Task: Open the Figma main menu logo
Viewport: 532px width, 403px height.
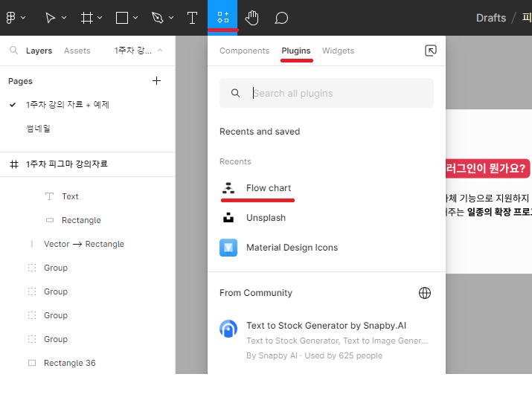Action: pyautogui.click(x=11, y=18)
